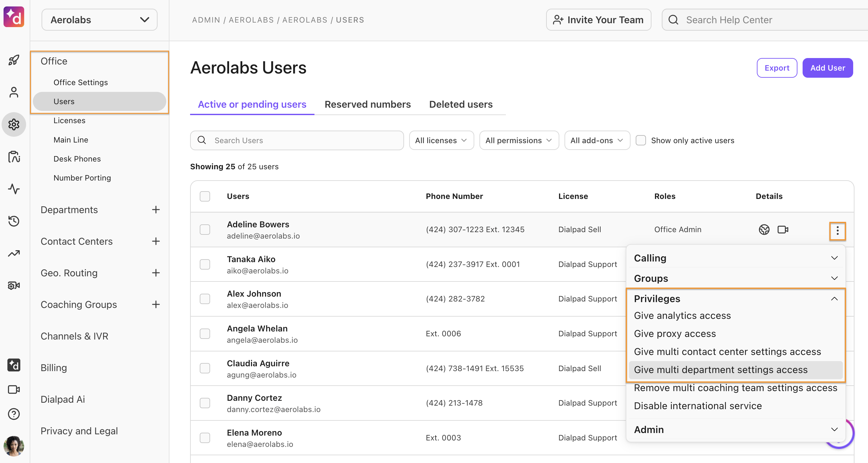
Task: Open Billing in sidebar
Action: [53, 368]
